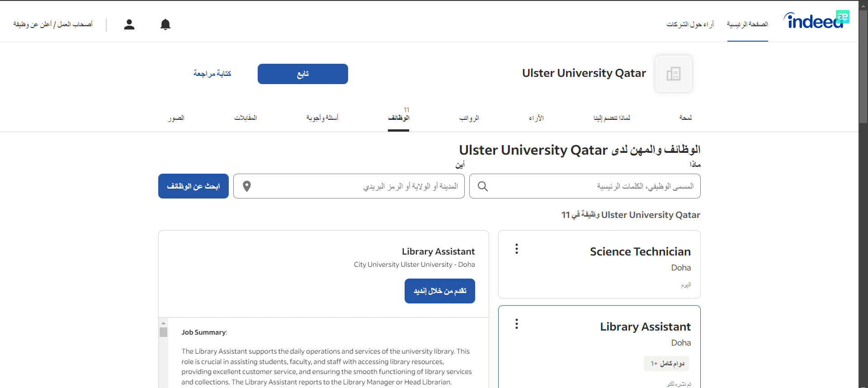
Task: Click the اليوم posted-date text
Action: point(686,285)
